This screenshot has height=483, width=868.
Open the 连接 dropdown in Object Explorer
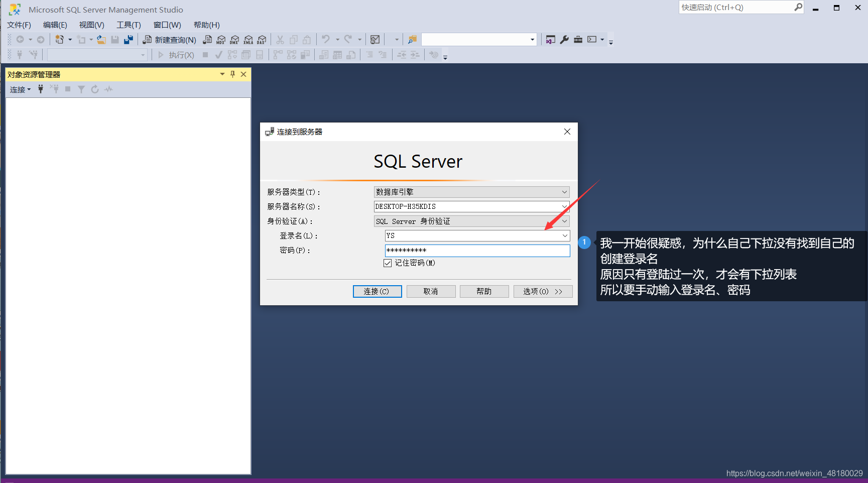coord(21,89)
